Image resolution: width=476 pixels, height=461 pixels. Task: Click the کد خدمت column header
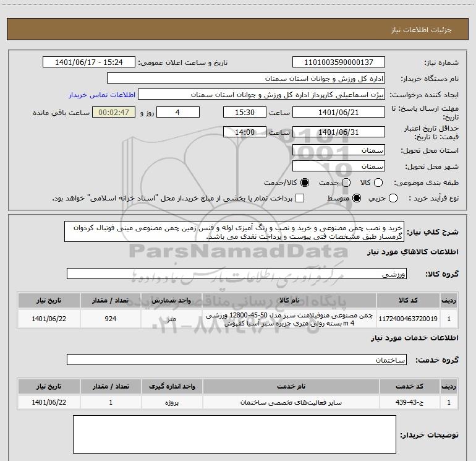pyautogui.click(x=409, y=386)
